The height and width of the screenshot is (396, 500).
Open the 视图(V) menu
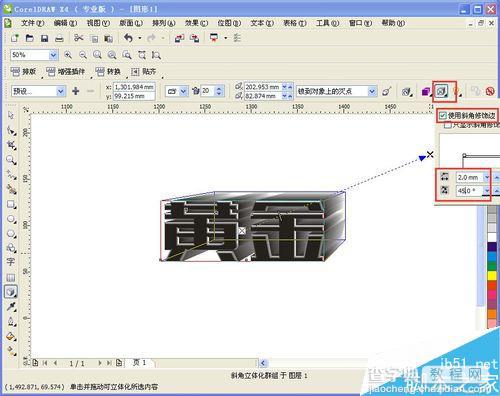pos(98,23)
